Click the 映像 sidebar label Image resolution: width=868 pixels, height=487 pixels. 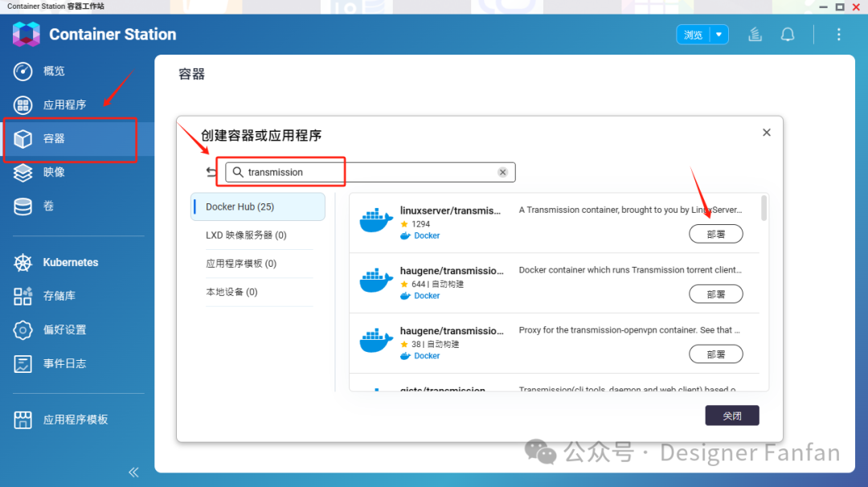point(55,173)
